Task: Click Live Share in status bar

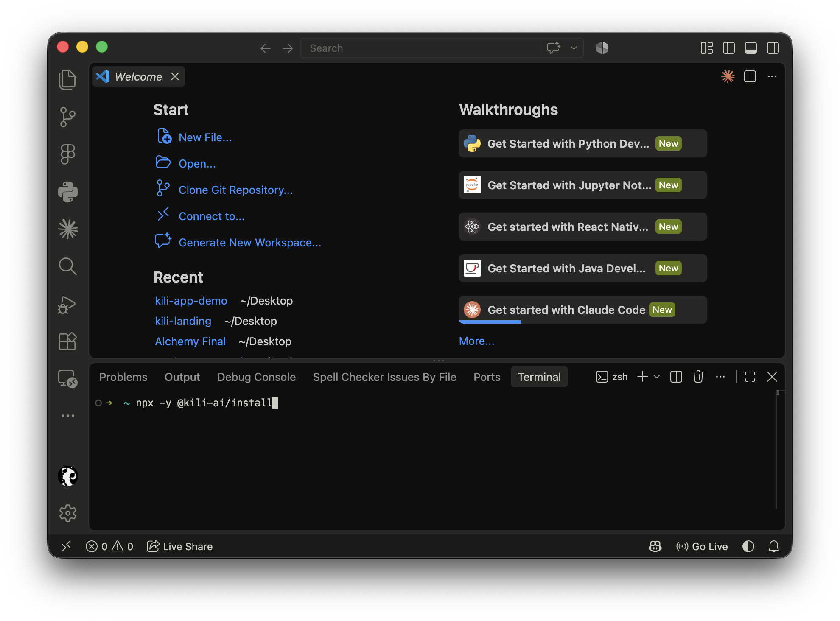Action: pos(179,546)
